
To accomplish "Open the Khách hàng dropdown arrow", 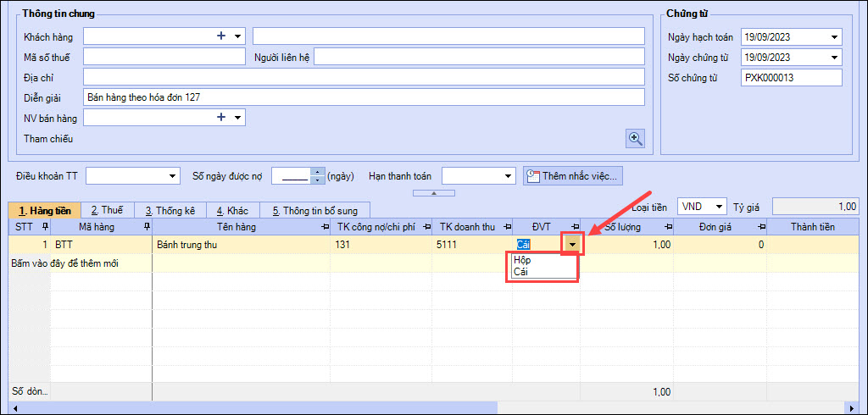I will click(237, 36).
